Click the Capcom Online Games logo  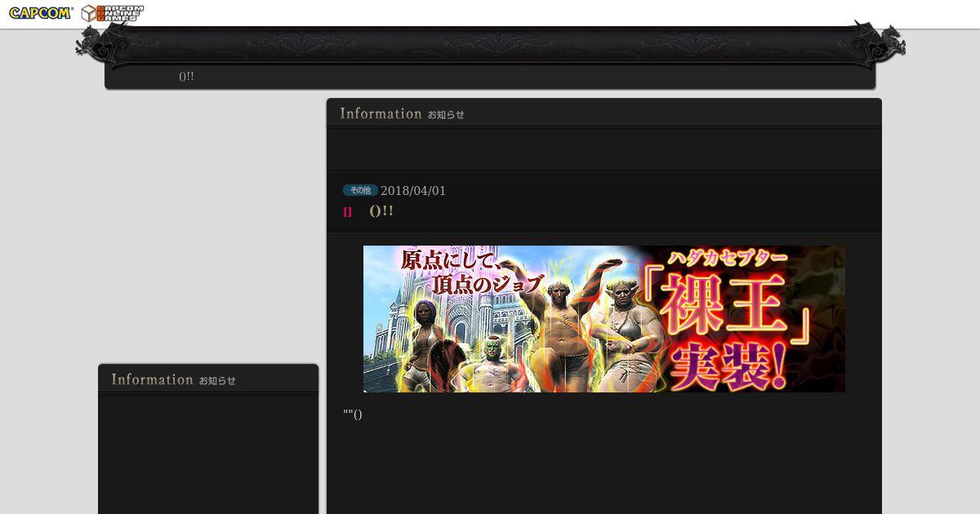[113, 13]
